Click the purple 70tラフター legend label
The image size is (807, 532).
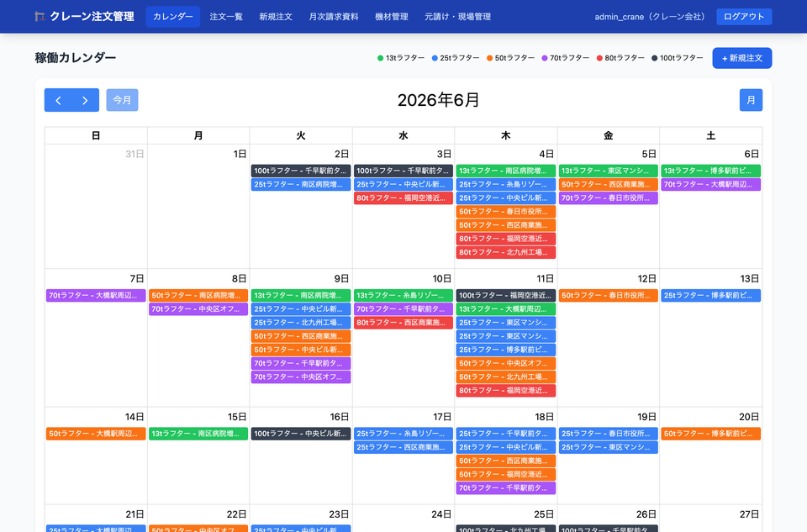pyautogui.click(x=569, y=58)
